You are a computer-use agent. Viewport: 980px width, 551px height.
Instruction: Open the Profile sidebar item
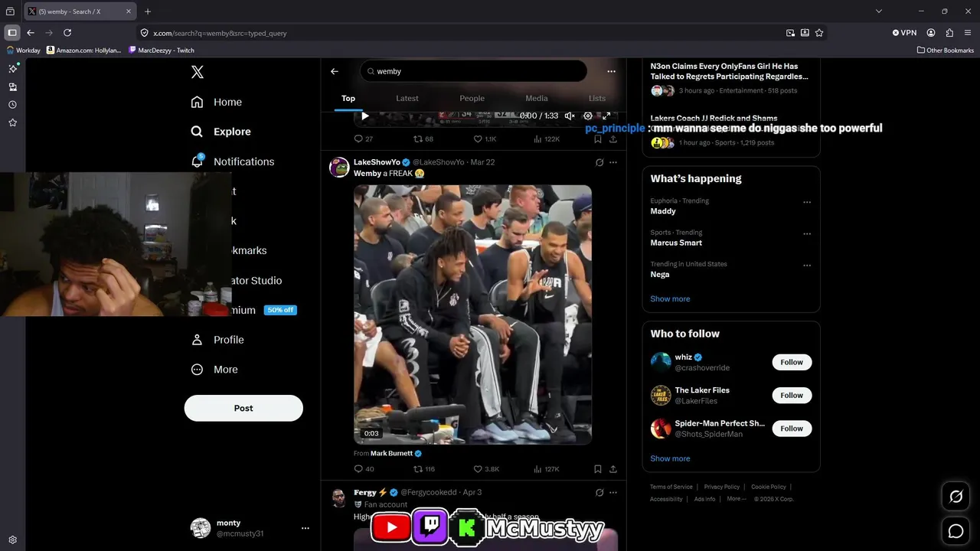pos(217,340)
